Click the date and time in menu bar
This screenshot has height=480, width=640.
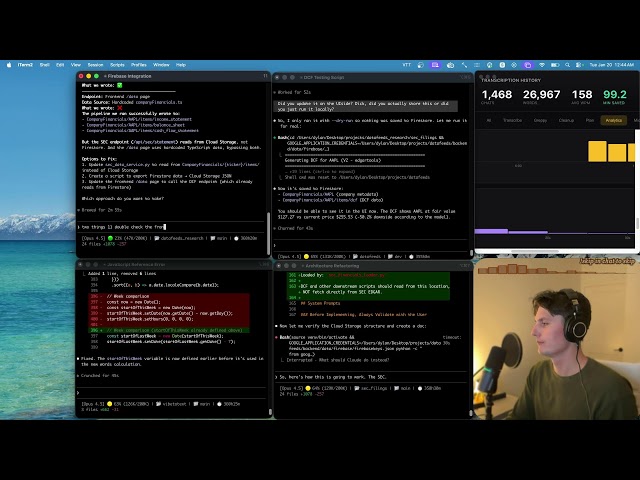[x=611, y=65]
